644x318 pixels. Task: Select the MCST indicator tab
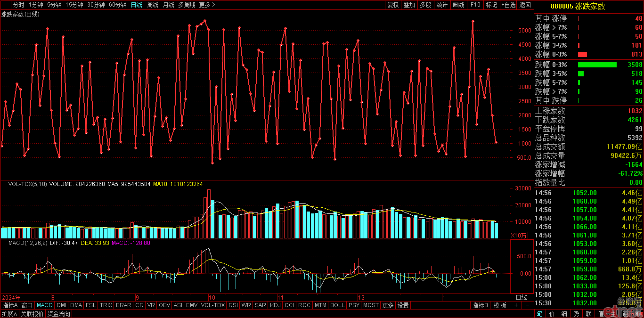371,305
